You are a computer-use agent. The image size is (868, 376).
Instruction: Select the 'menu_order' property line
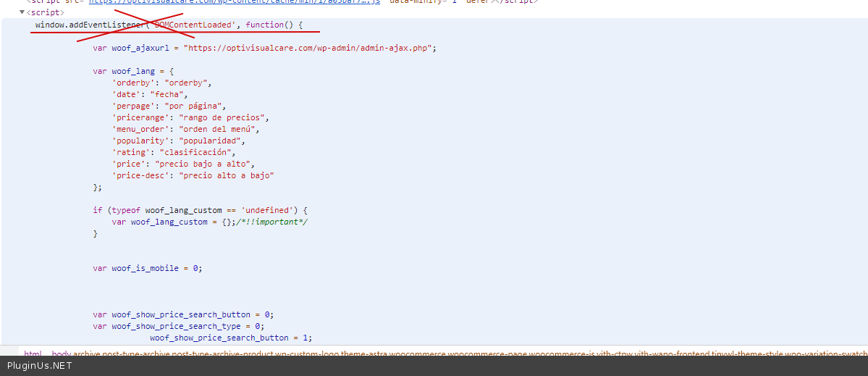(185, 129)
